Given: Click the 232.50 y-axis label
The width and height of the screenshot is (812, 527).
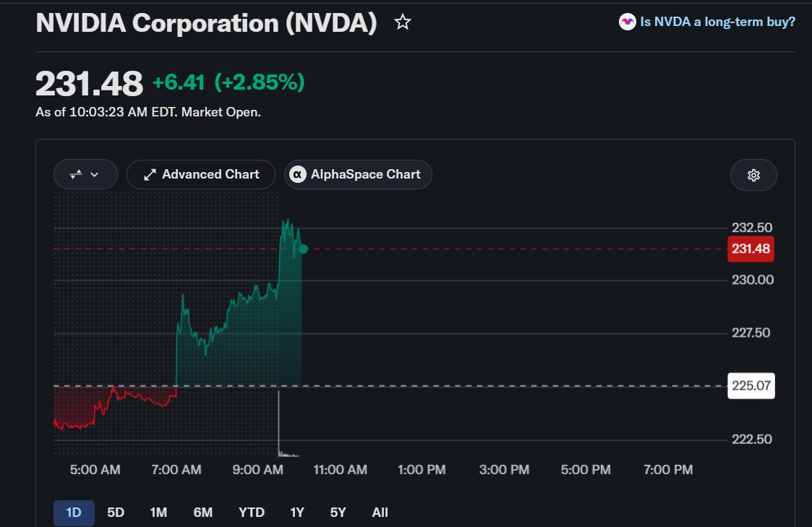Looking at the screenshot, I should pyautogui.click(x=752, y=228).
